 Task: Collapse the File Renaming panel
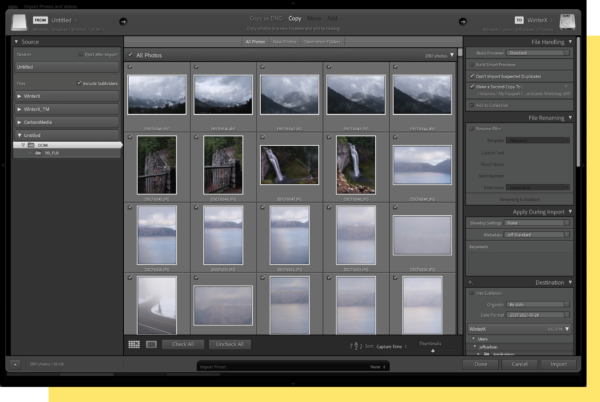pyautogui.click(x=570, y=118)
